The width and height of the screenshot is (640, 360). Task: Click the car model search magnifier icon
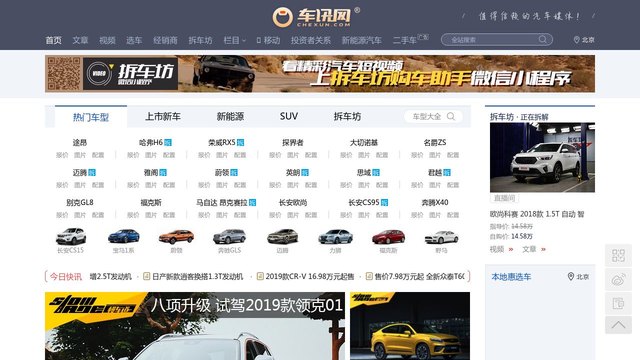(x=451, y=116)
